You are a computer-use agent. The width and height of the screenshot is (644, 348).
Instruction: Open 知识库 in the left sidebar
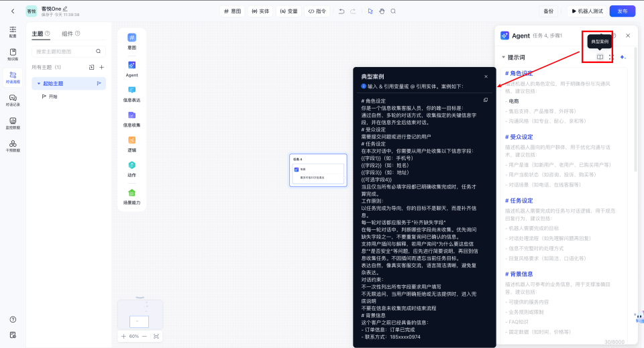(13, 54)
